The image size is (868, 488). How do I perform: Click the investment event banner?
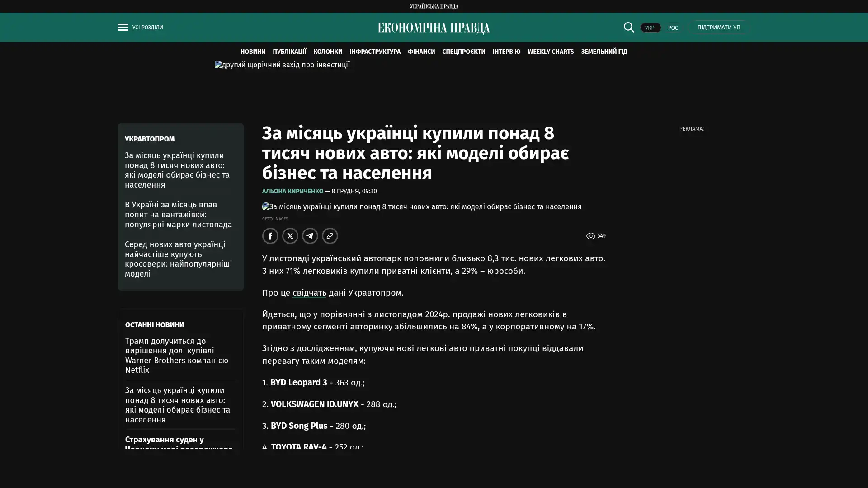(282, 65)
